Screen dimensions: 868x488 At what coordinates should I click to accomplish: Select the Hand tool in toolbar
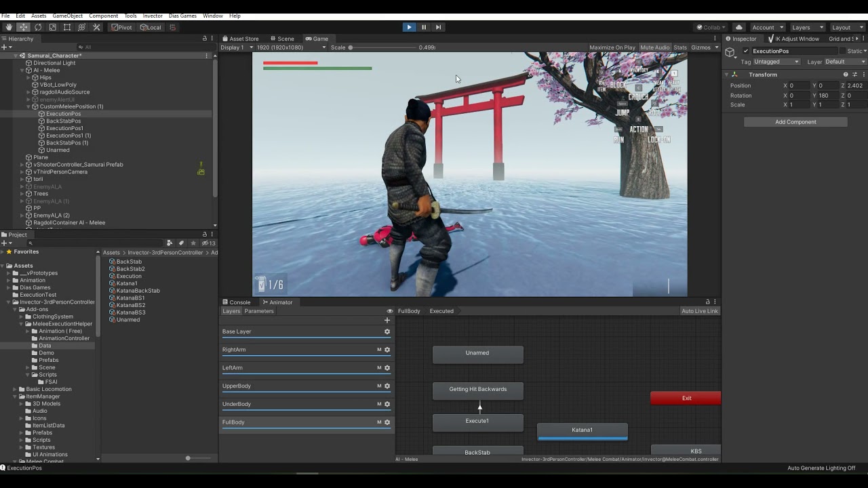pos(9,27)
